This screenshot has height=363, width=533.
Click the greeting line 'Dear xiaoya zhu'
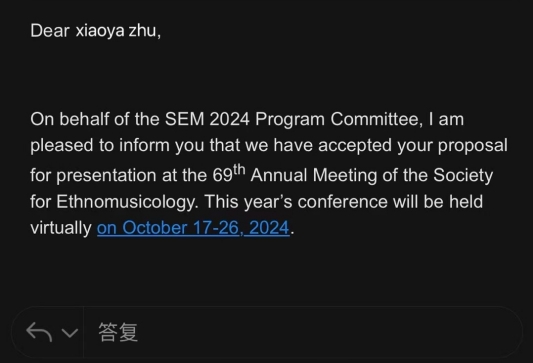point(96,31)
